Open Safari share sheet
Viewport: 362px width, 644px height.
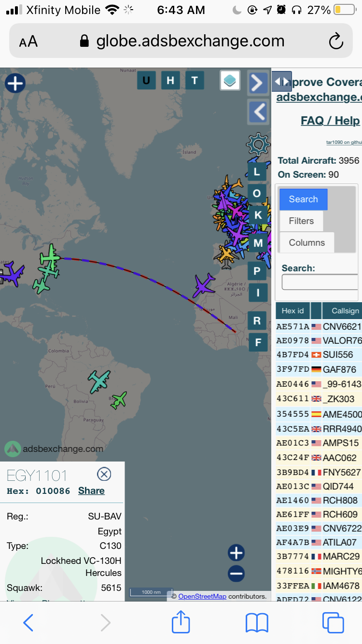coord(181,622)
